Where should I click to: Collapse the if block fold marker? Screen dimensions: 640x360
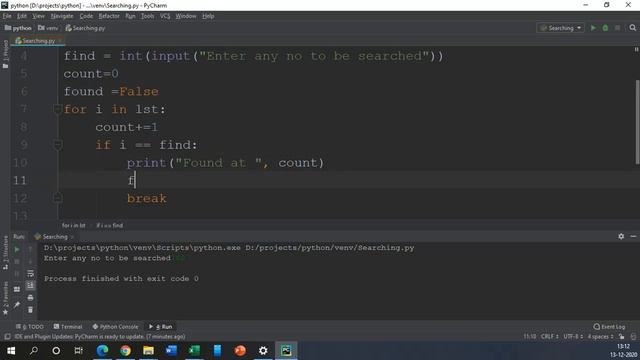[x=58, y=144]
